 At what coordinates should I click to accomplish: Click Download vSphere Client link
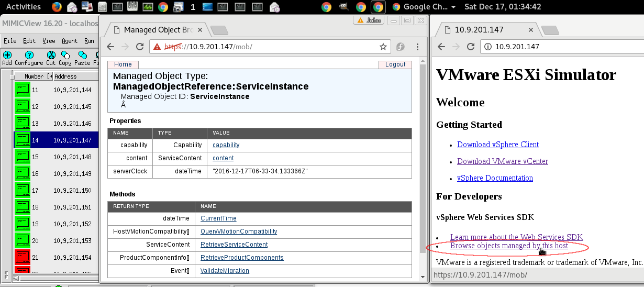(x=498, y=145)
